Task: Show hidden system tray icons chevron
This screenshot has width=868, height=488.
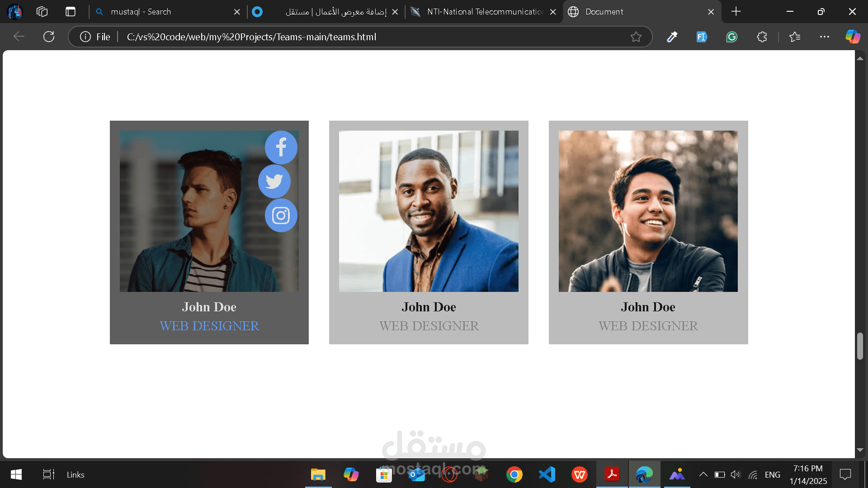Action: (x=703, y=474)
